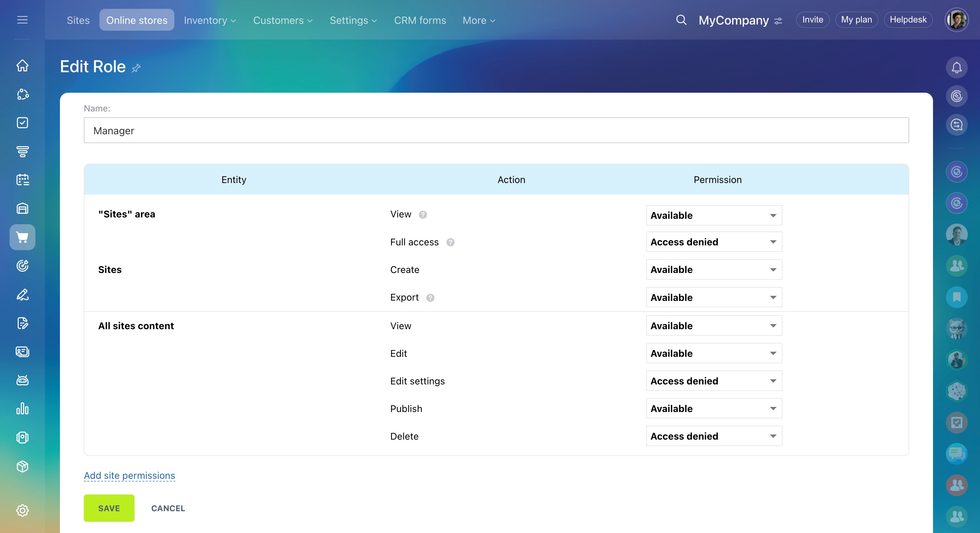Change the Publish permission dropdown
980x533 pixels.
coord(714,409)
